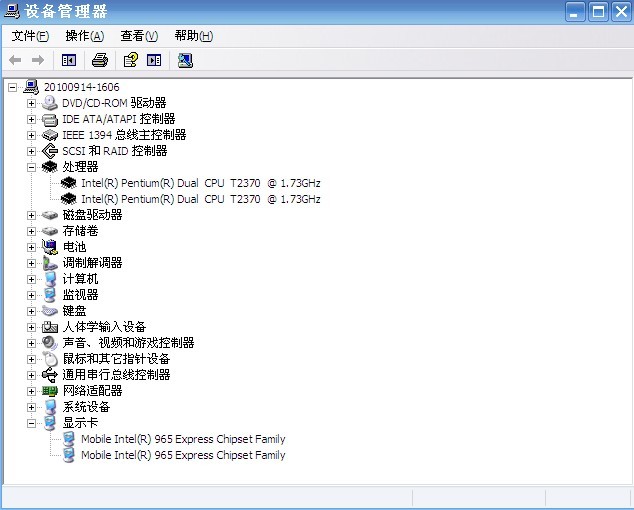Select the 通用串行总线控制器 label

[116, 375]
